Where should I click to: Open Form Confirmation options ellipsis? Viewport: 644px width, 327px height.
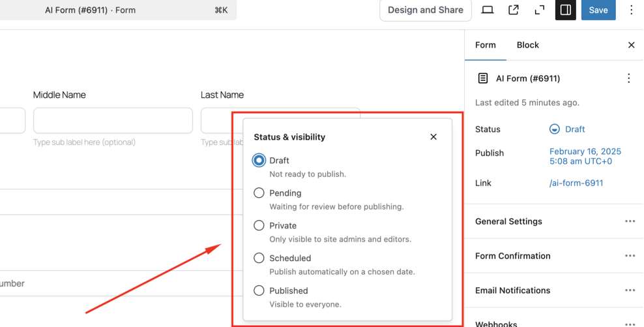coord(630,256)
